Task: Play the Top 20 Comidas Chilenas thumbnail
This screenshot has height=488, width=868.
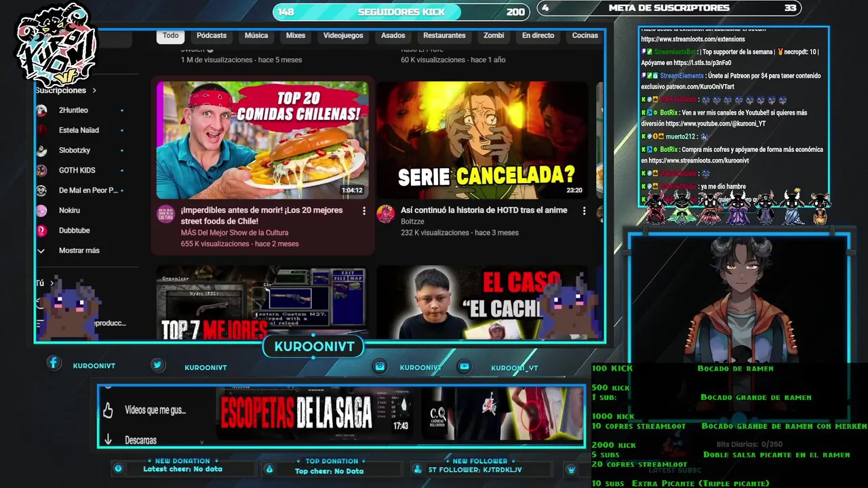Action: point(262,140)
